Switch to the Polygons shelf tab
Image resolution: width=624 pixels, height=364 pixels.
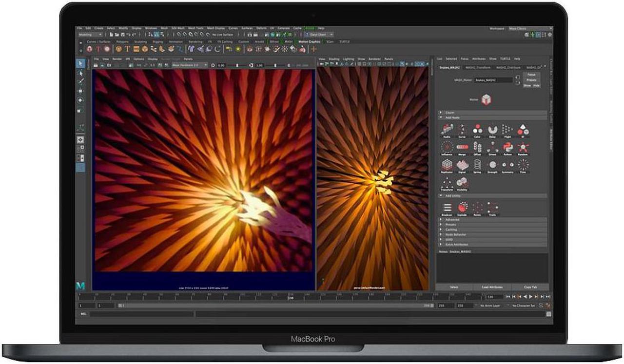122,42
